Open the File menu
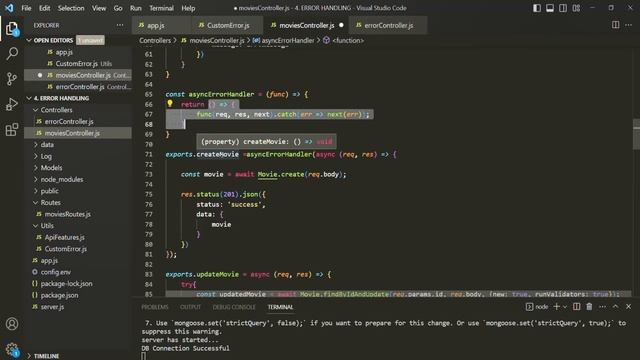Viewport: 640px width, 360px height. click(26, 8)
